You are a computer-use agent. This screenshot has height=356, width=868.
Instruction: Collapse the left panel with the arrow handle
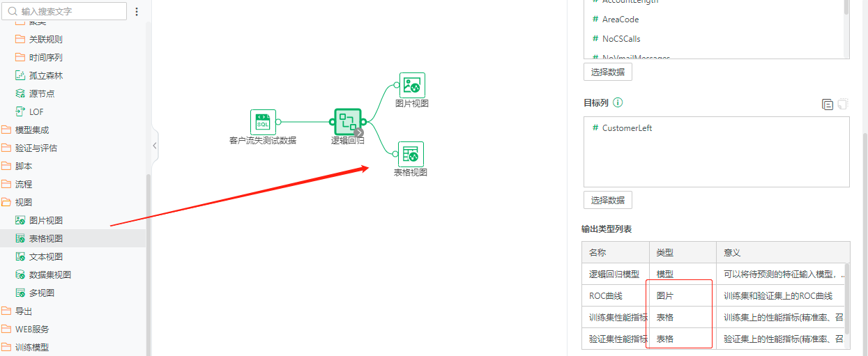[155, 146]
